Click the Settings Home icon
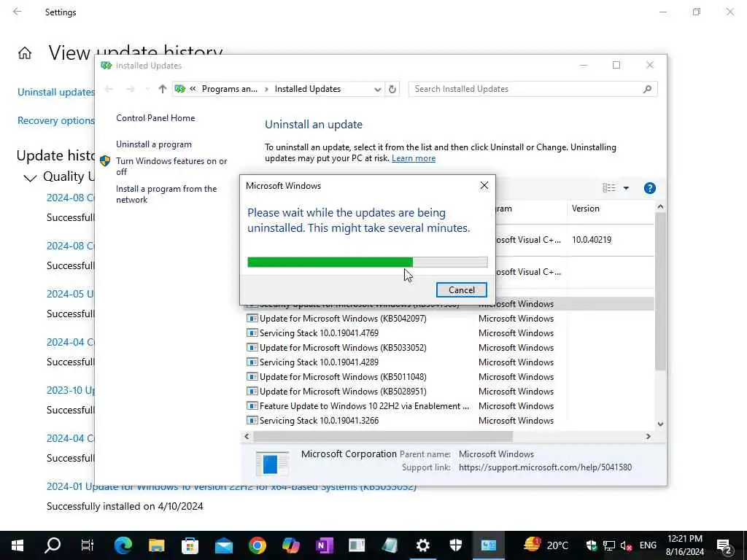This screenshot has height=560, width=747. [25, 52]
